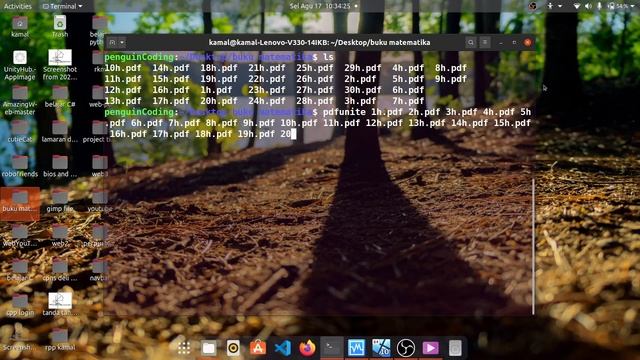Viewport: 640px width, 360px height.
Task: Open the purple video player dock icon
Action: click(430, 348)
